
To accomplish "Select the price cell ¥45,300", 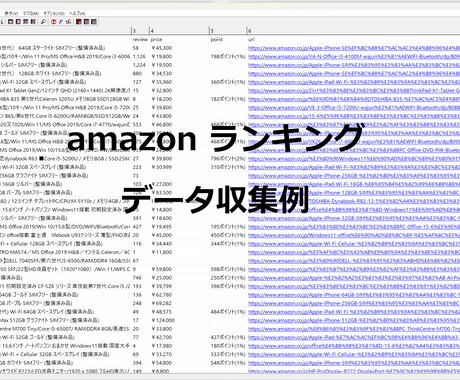I will pyautogui.click(x=162, y=48).
